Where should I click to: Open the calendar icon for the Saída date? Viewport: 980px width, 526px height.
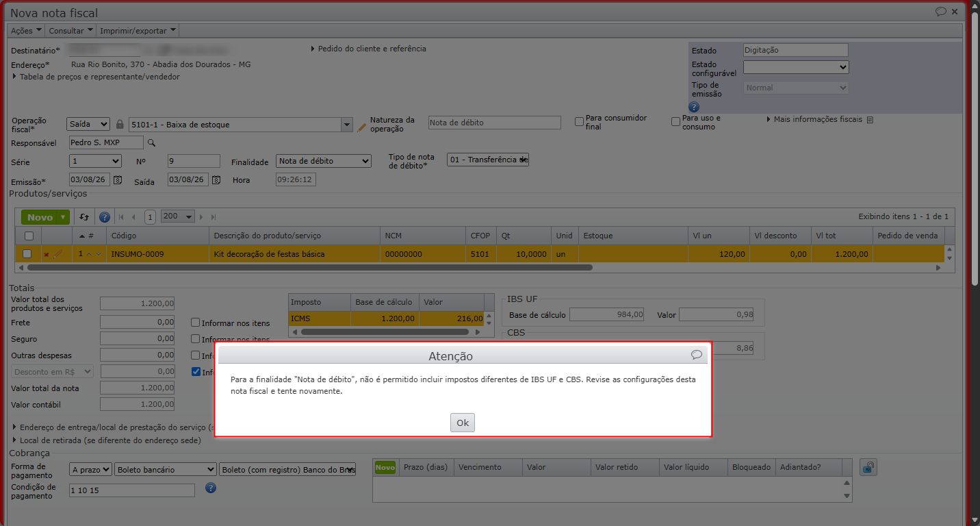click(x=216, y=180)
